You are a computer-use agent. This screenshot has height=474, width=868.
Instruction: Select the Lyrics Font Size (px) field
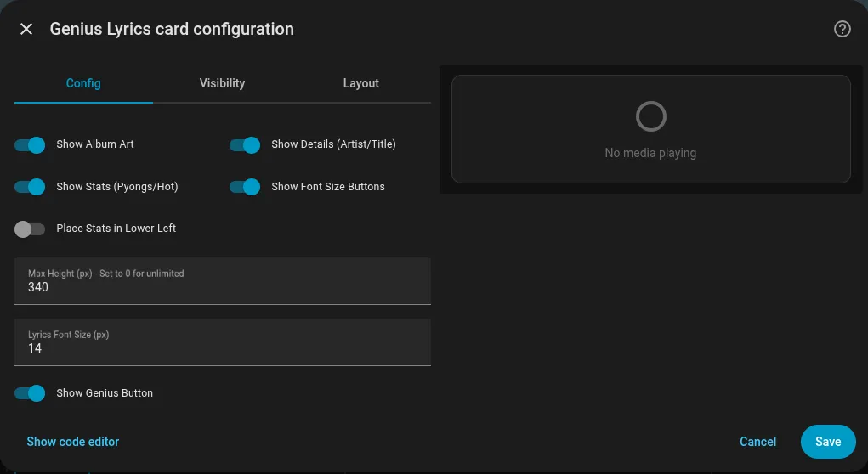(x=223, y=342)
